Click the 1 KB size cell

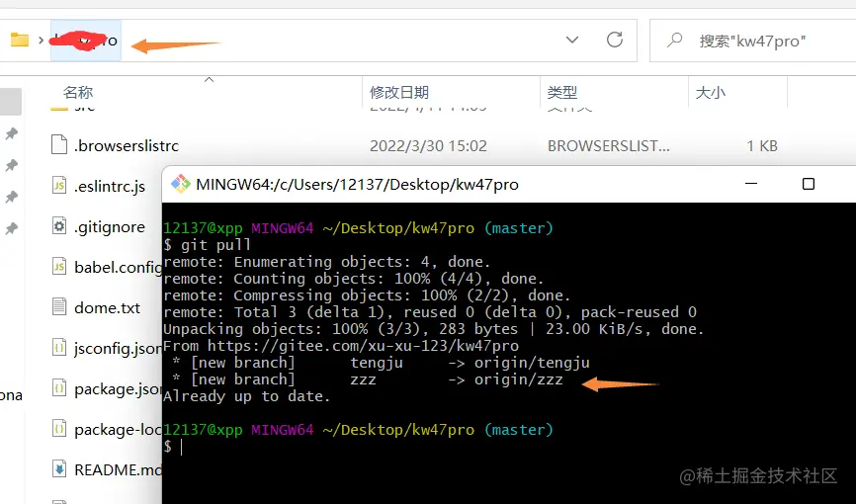[761, 146]
